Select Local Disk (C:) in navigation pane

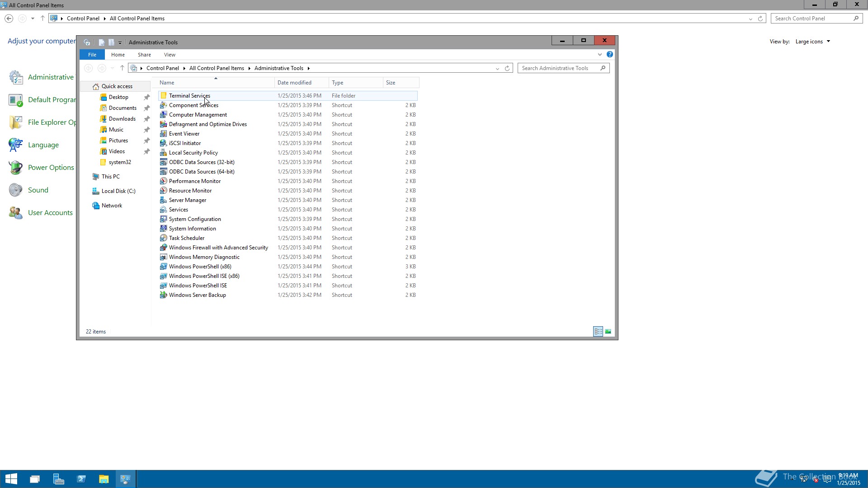118,191
